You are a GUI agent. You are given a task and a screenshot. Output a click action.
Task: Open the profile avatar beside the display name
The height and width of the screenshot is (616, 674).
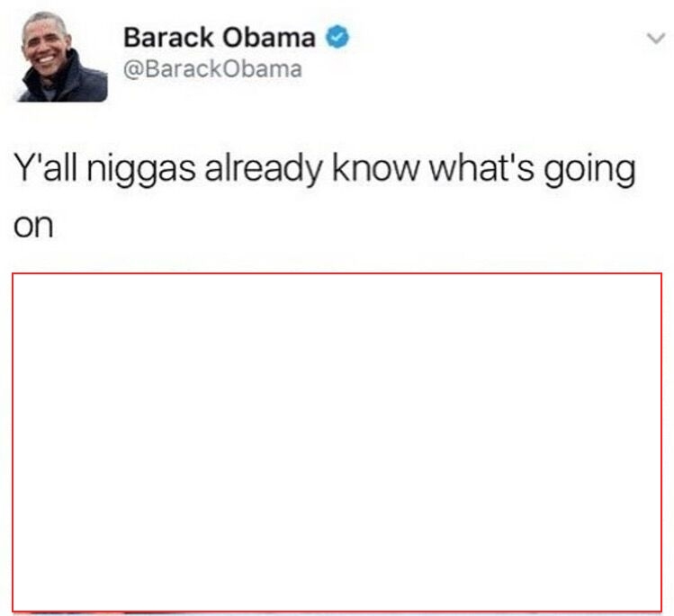click(x=61, y=57)
